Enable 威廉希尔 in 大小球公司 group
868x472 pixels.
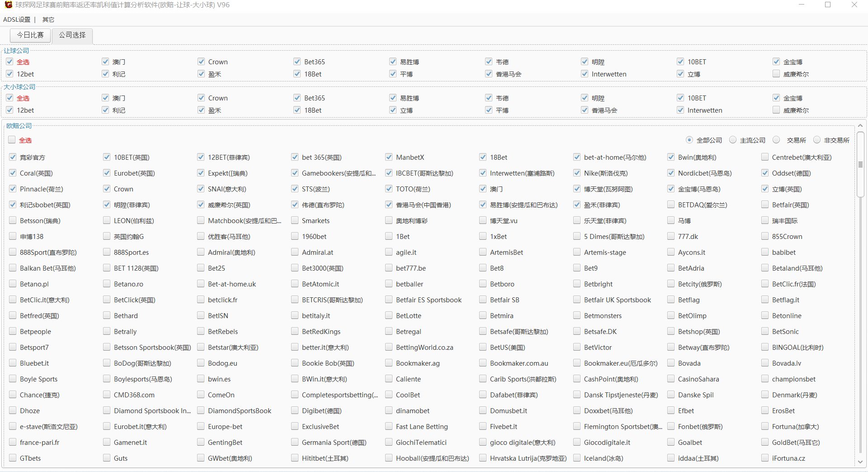tap(776, 110)
